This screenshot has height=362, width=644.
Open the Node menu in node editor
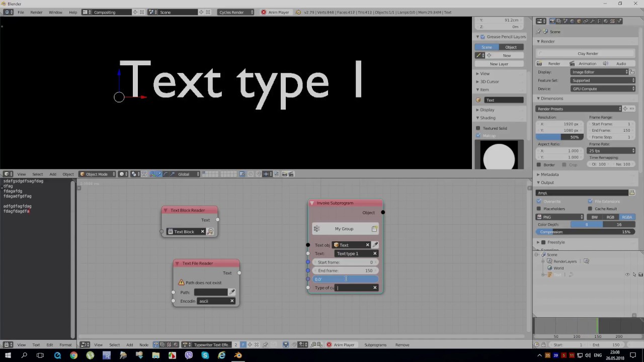point(144,345)
